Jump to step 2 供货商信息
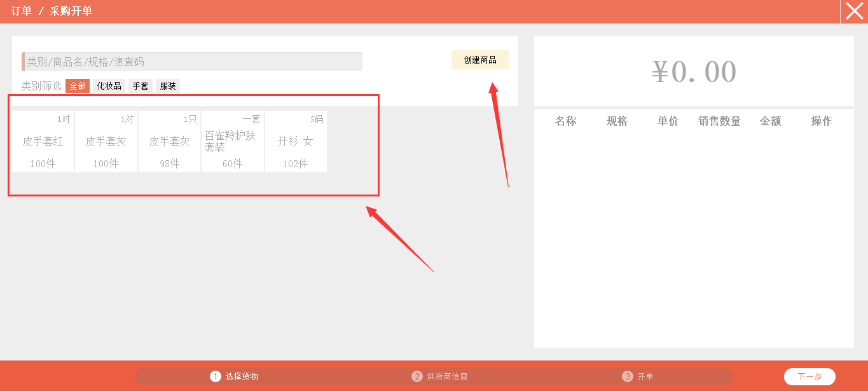The height and width of the screenshot is (391, 868). [440, 376]
